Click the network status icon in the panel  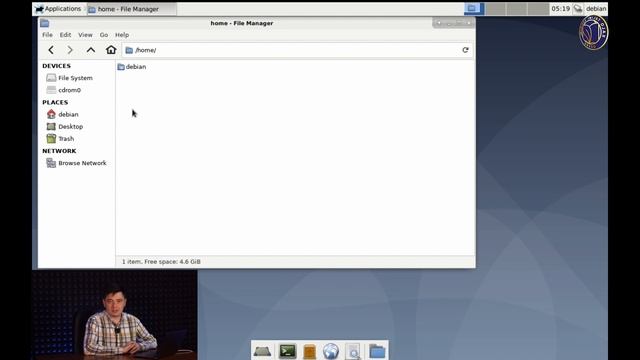coord(578,9)
